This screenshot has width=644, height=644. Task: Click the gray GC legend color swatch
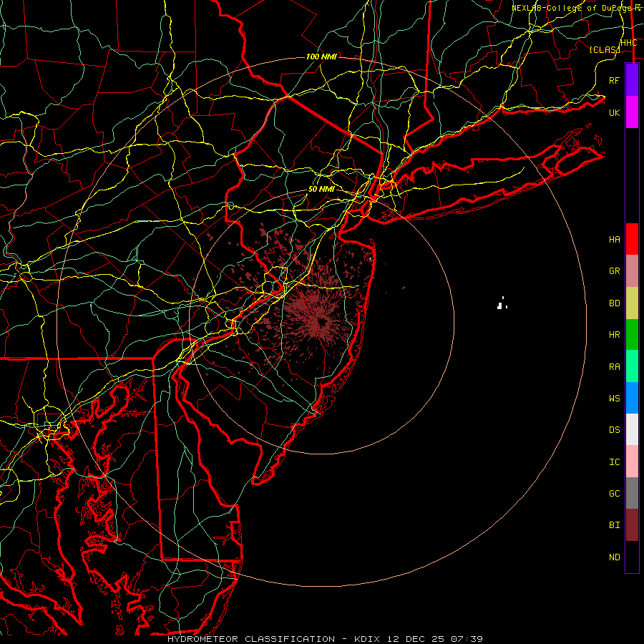tap(632, 493)
